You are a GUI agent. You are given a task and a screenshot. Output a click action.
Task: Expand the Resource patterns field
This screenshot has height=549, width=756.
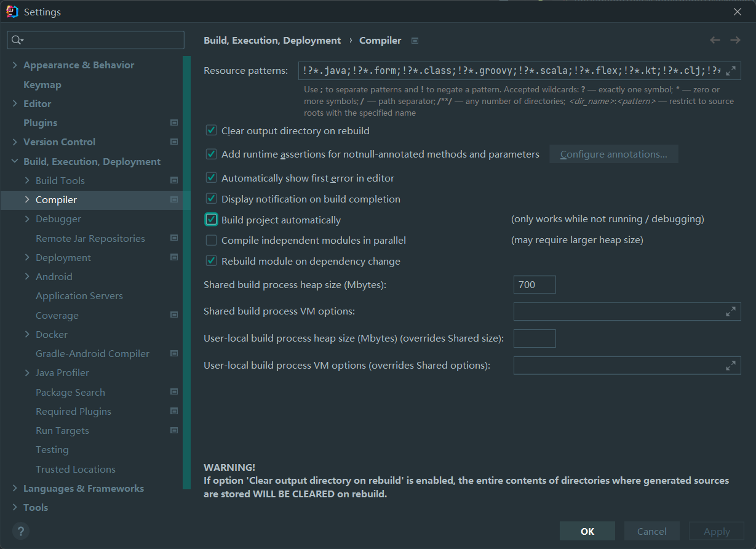tap(731, 71)
